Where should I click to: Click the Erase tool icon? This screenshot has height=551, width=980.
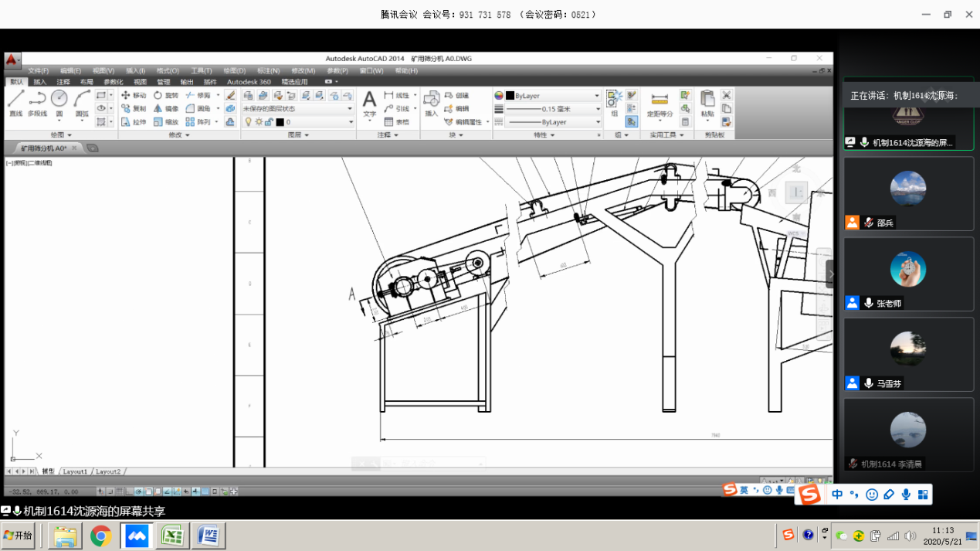(x=230, y=96)
